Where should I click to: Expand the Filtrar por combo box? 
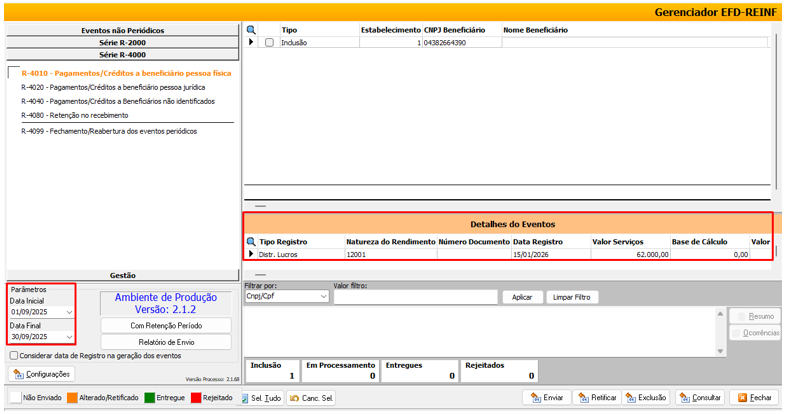(x=323, y=297)
